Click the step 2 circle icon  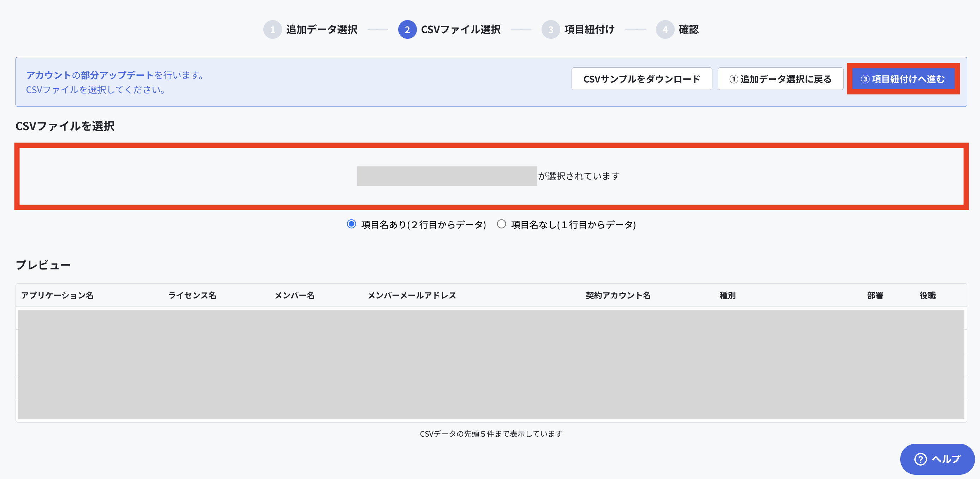[x=407, y=30]
